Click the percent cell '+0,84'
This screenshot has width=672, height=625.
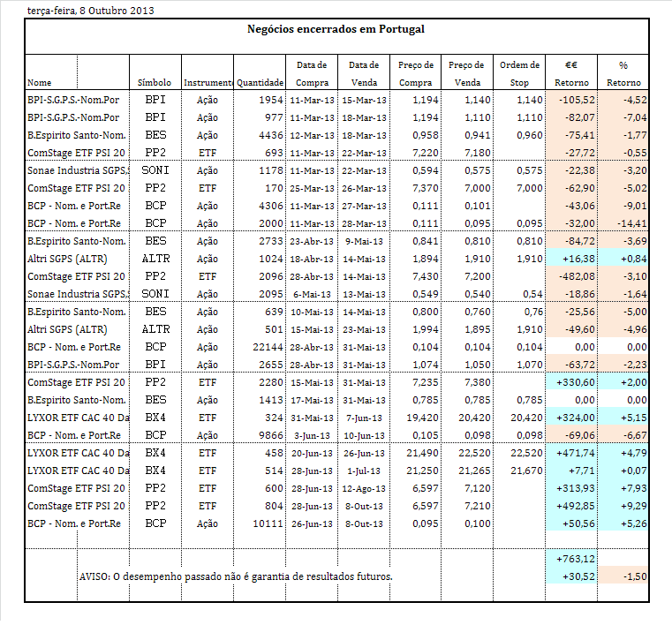click(x=634, y=259)
